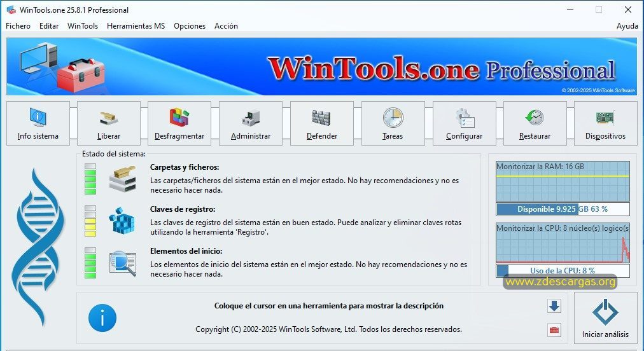Click the Carpetas y ficheros drive icon

pos(122,179)
